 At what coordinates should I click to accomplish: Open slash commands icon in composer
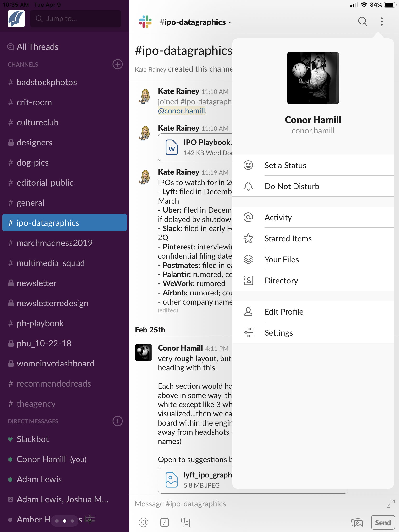pos(165,522)
